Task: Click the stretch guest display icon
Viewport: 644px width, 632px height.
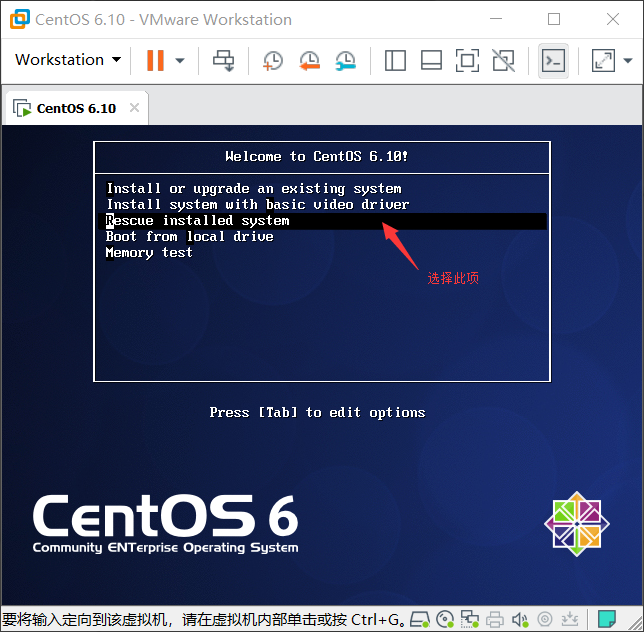Action: point(603,61)
